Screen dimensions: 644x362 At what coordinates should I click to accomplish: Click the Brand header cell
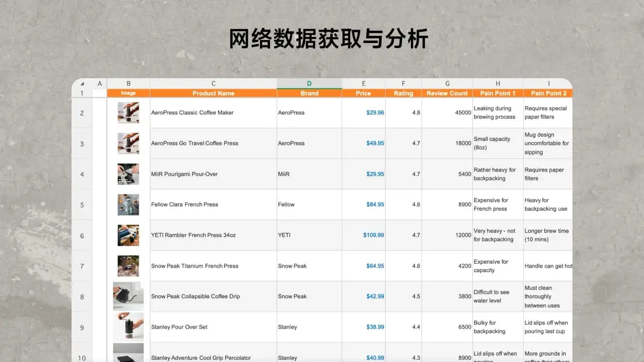(x=309, y=93)
